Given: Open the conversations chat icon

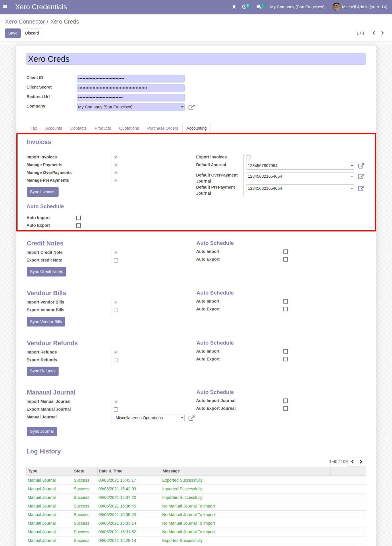Looking at the screenshot, I should tap(259, 7).
